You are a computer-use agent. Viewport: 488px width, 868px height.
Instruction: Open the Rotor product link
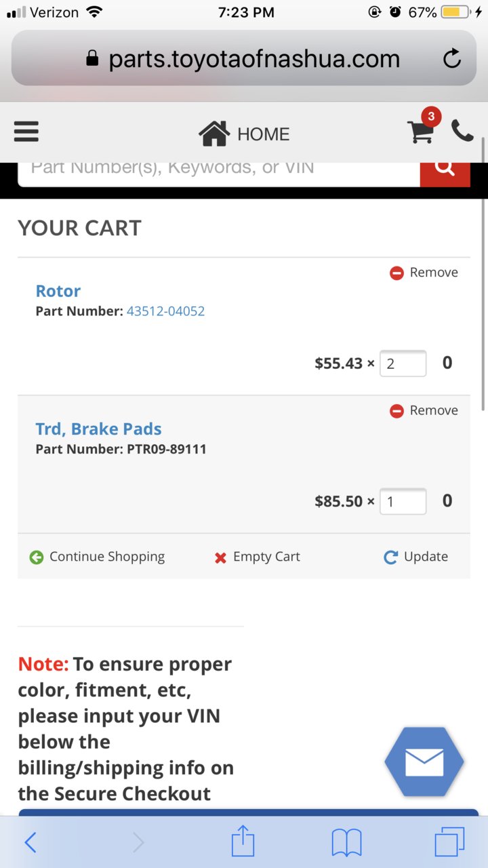[x=58, y=291]
